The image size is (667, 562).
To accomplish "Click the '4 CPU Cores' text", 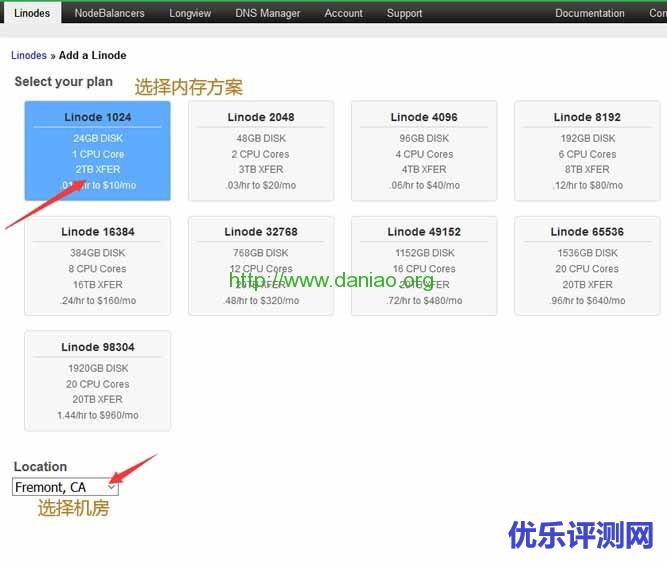I will pyautogui.click(x=424, y=154).
